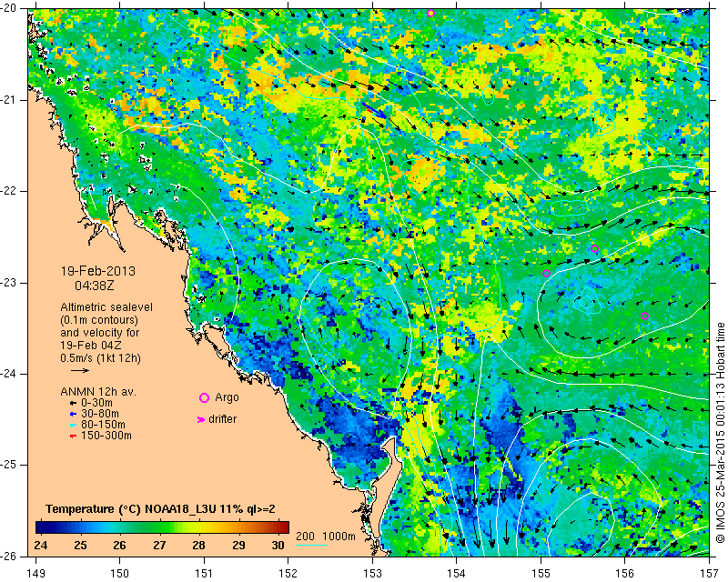Click the '(0.1m contours)' text
728x582 pixels.
click(99, 320)
